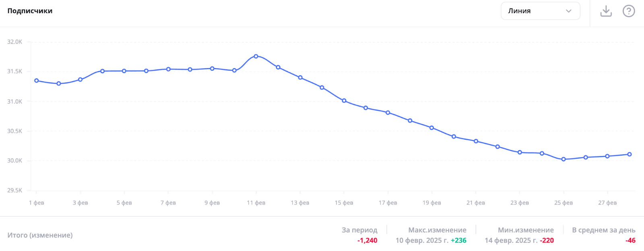Select the data point at 19 фев

coord(432,128)
